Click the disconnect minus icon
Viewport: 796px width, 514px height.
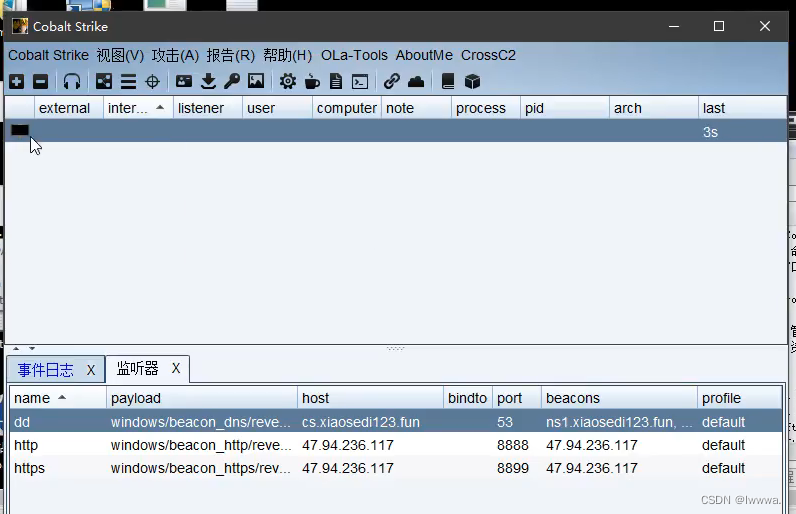[40, 81]
